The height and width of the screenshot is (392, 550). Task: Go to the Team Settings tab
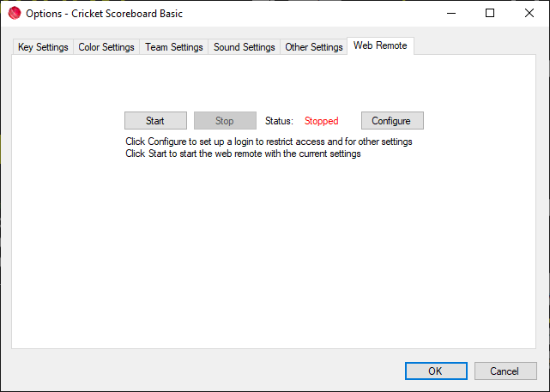pos(174,47)
